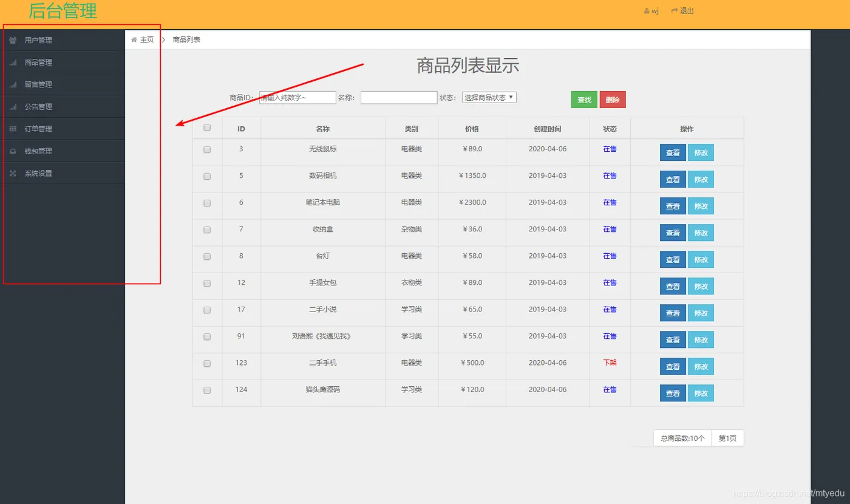The image size is (850, 504).
Task: Click 修改 for 台灯
Action: pyautogui.click(x=701, y=259)
